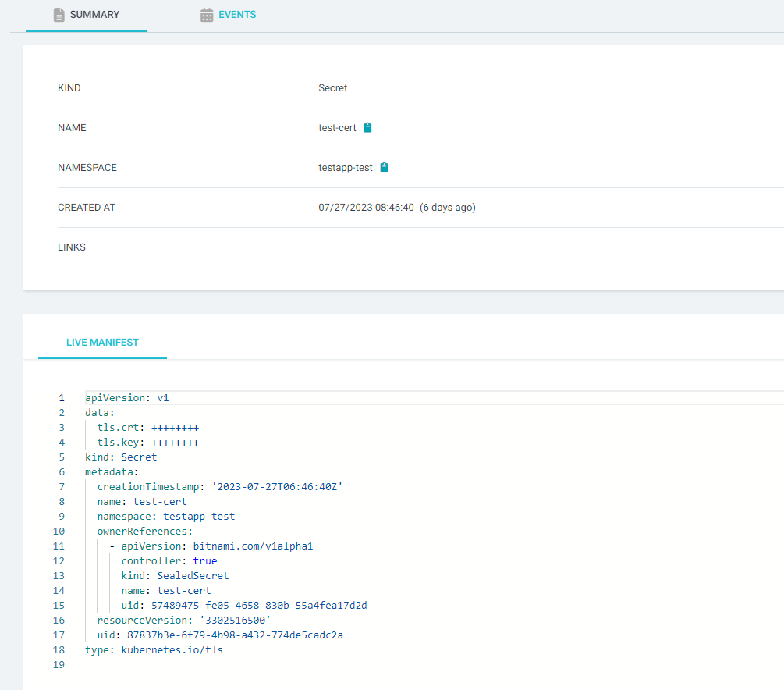Place cursor on apiVersion: v1 line
Viewport: 784px width, 690px height.
(127, 398)
